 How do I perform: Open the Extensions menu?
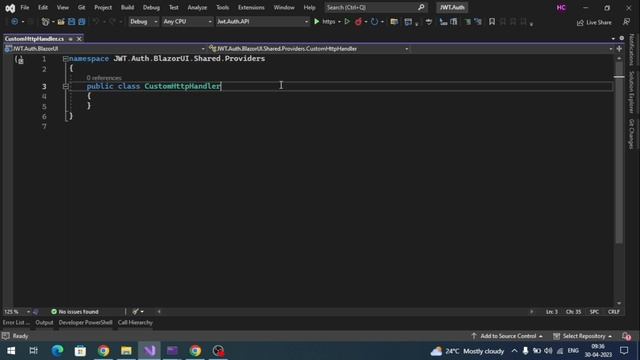point(251,7)
